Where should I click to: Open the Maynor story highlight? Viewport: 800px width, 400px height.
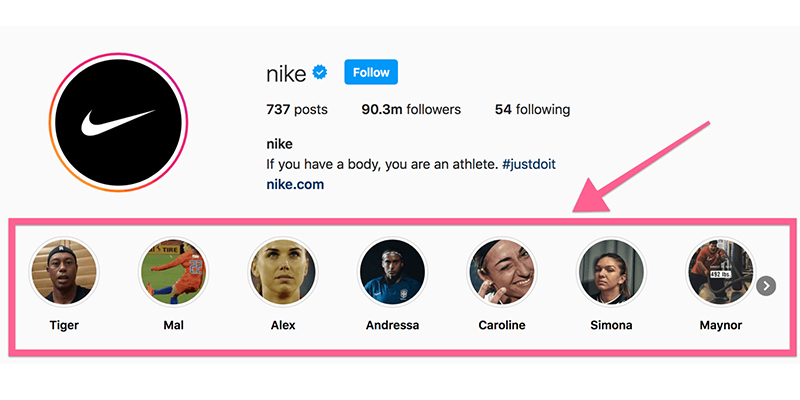point(719,272)
